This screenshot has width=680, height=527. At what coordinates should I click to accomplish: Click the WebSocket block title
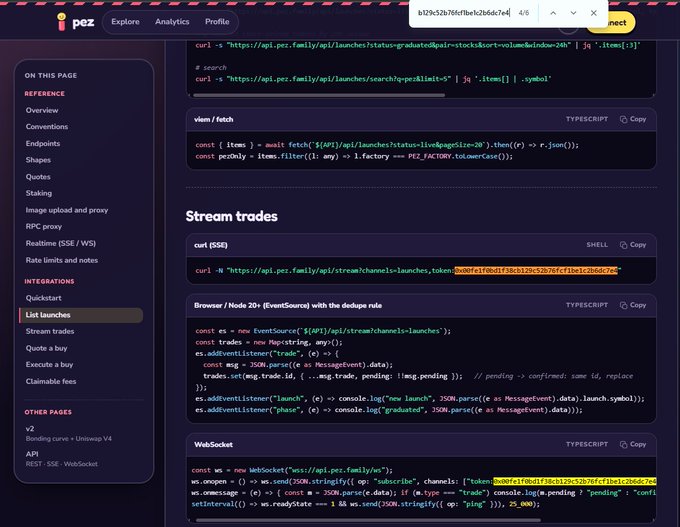pyautogui.click(x=213, y=445)
